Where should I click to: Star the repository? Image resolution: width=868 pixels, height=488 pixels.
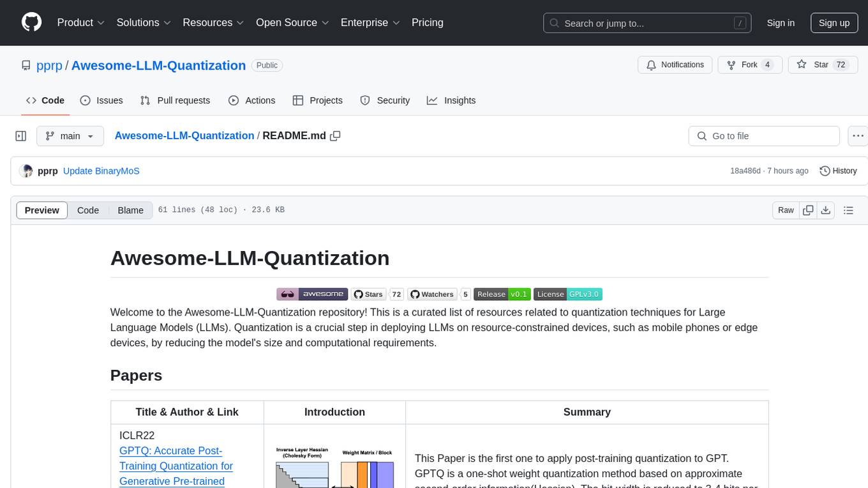[x=823, y=65]
